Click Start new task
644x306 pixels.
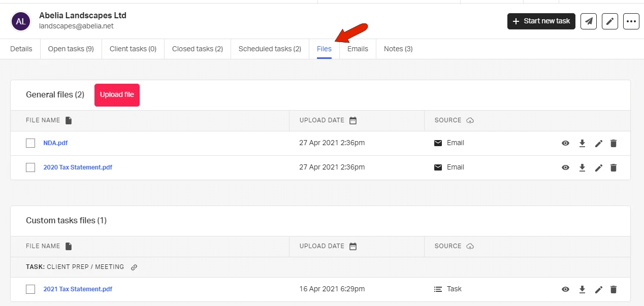(x=541, y=21)
